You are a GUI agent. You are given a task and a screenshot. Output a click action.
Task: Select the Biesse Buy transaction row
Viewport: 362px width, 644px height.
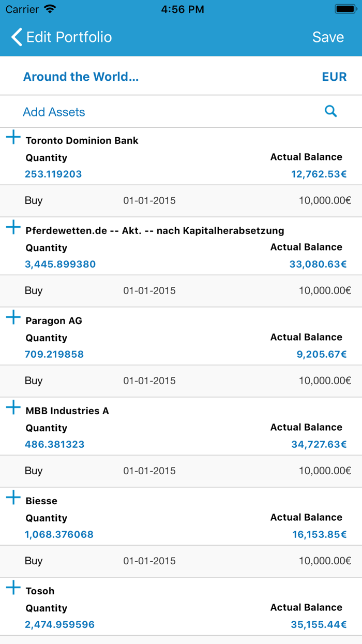click(181, 561)
